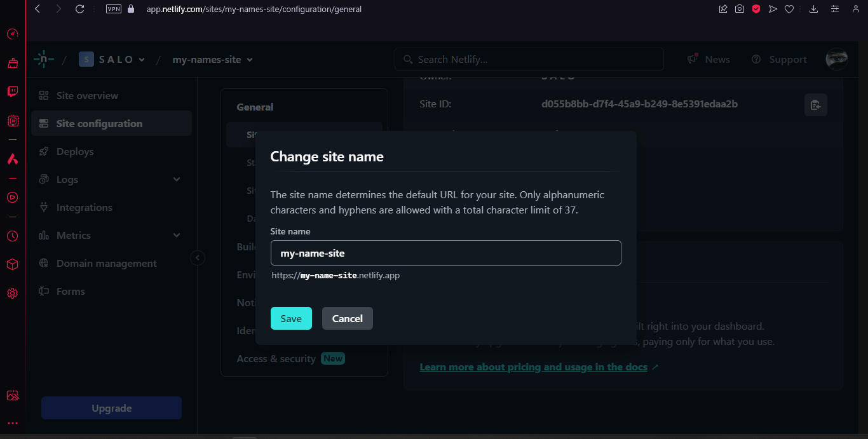Open GX Cleaner broom icon in sidebar
The width and height of the screenshot is (868, 439).
tap(12, 63)
